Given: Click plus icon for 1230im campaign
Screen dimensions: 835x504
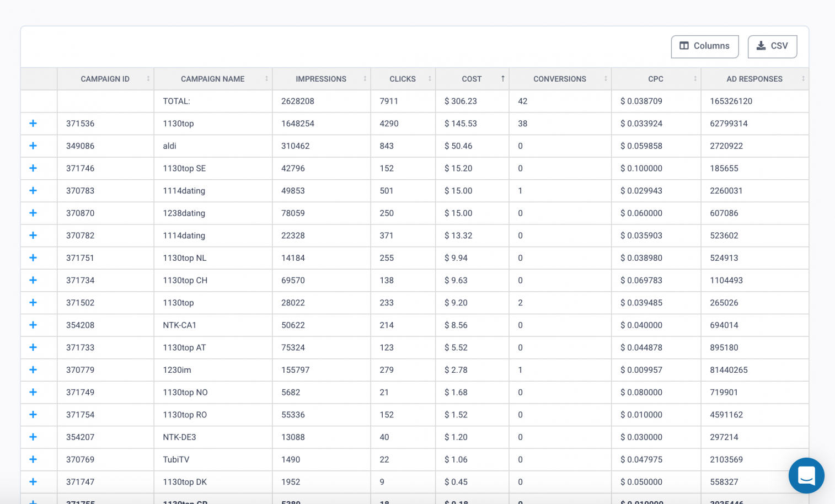Looking at the screenshot, I should point(33,369).
